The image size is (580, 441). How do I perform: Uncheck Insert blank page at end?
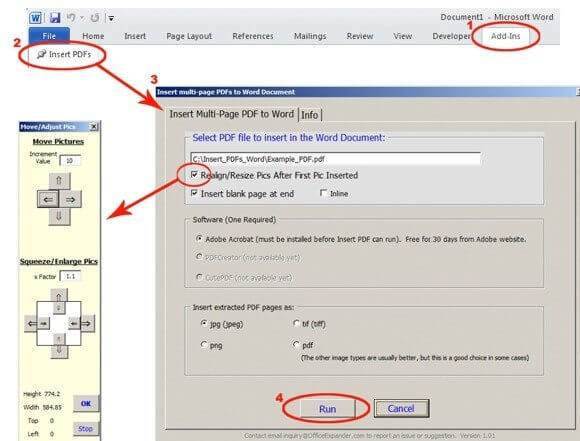tap(194, 193)
